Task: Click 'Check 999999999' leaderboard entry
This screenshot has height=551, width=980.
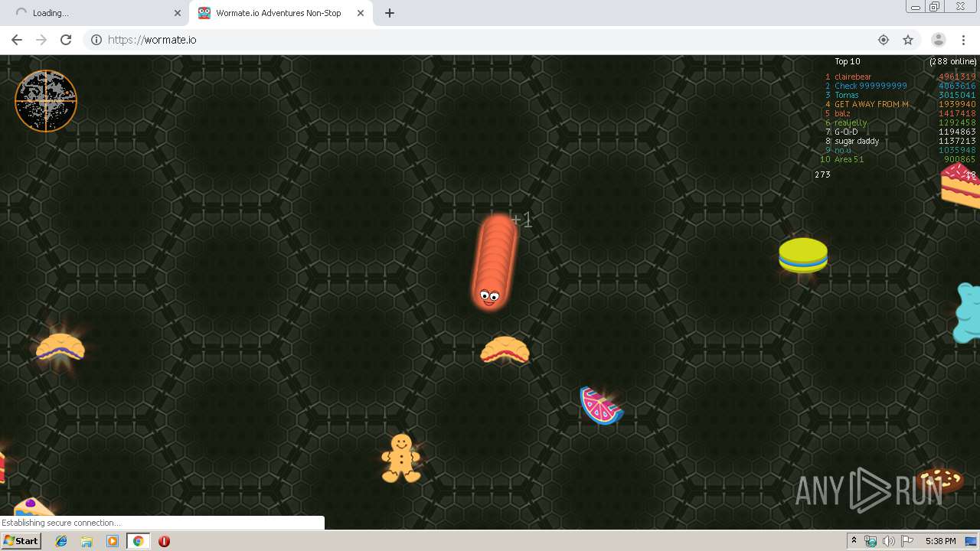Action: [x=871, y=86]
